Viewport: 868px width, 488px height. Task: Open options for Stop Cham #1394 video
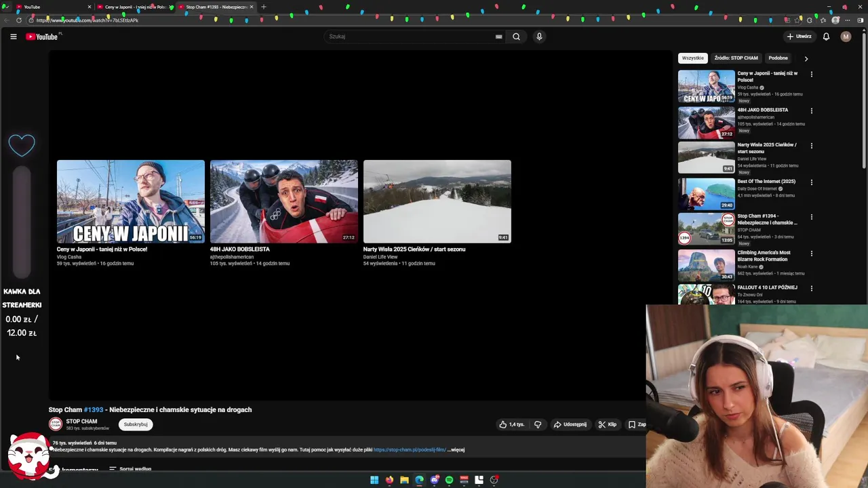(811, 217)
